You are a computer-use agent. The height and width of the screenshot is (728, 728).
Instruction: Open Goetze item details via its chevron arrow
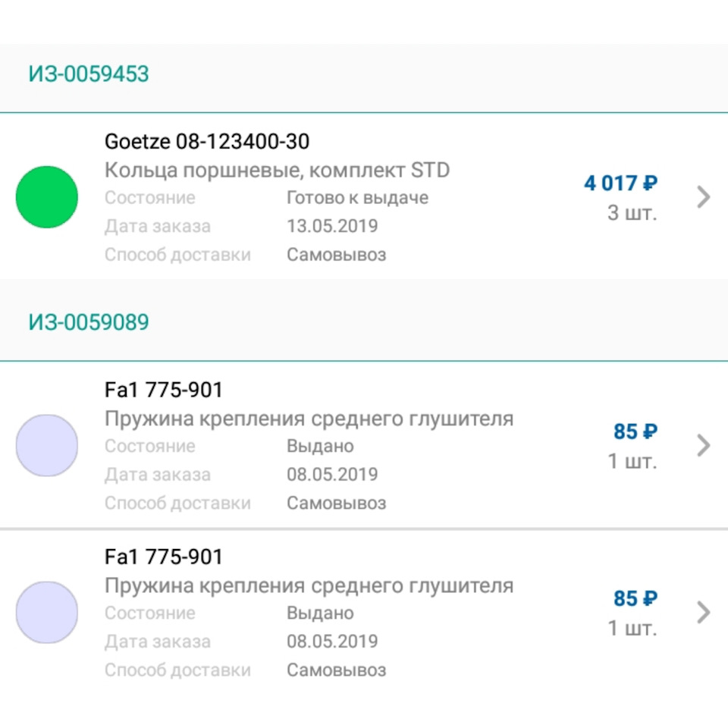704,197
